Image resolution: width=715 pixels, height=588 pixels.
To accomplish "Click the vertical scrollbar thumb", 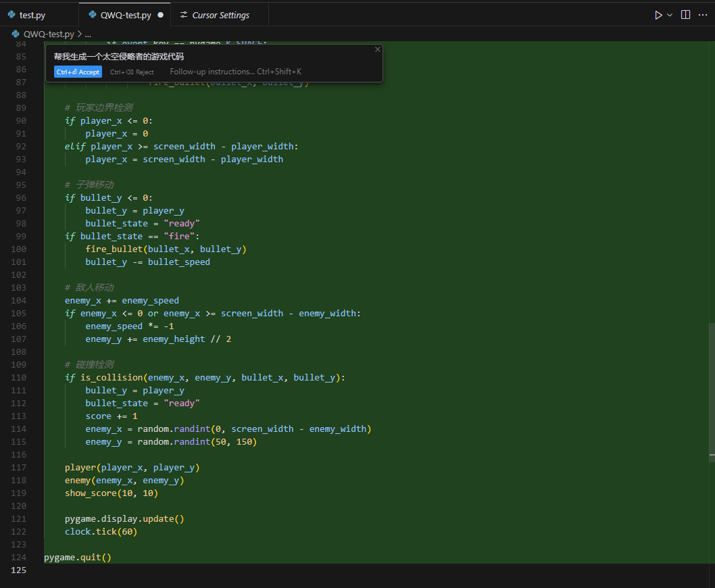I will (712, 391).
